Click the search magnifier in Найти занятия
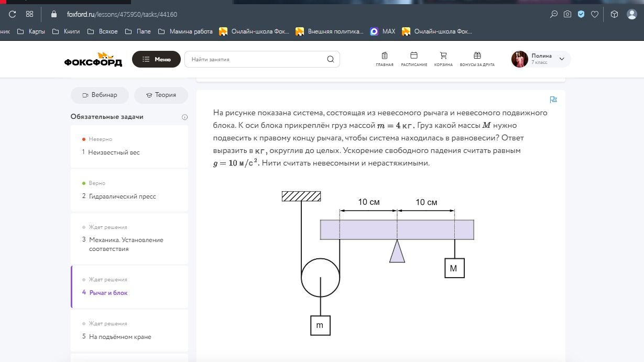 (x=331, y=59)
